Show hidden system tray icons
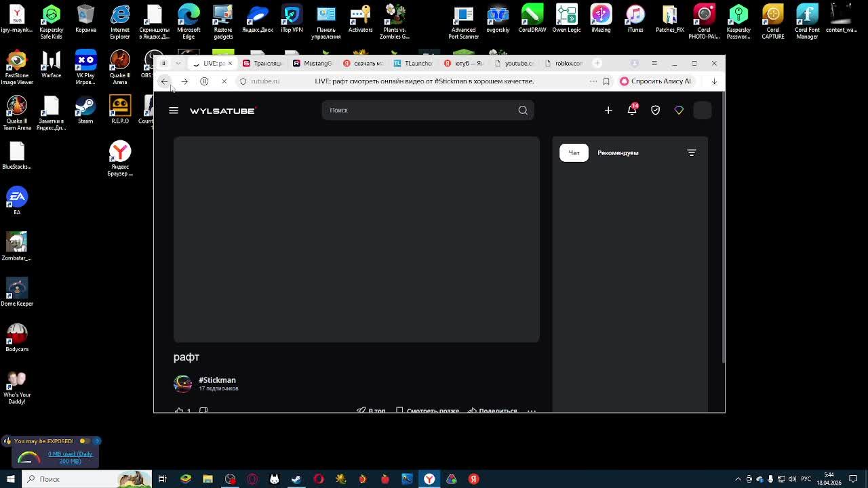This screenshot has height=488, width=868. (x=738, y=479)
